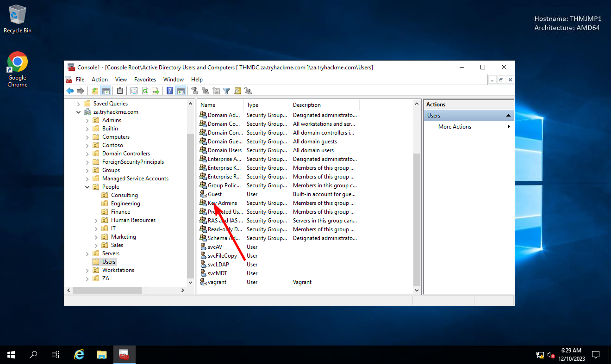This screenshot has height=364, width=611.
Task: Click the Export List toolbar icon
Action: (156, 91)
